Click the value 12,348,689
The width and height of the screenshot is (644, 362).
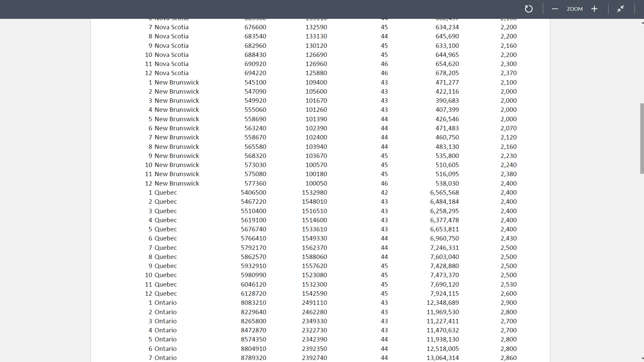pyautogui.click(x=443, y=303)
